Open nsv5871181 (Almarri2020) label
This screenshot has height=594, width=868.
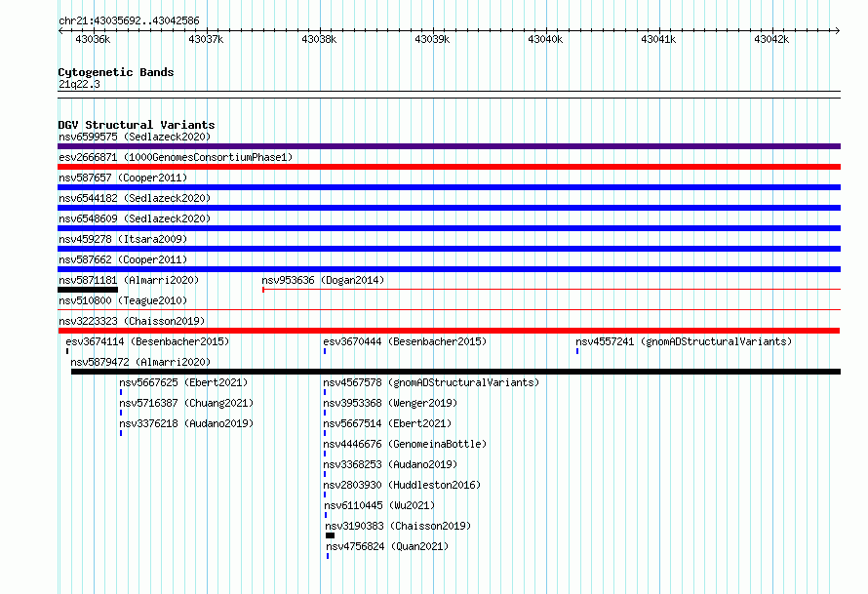(x=129, y=280)
